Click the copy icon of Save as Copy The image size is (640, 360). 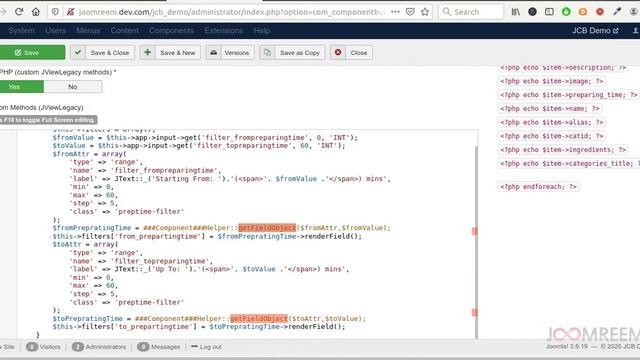[267, 52]
